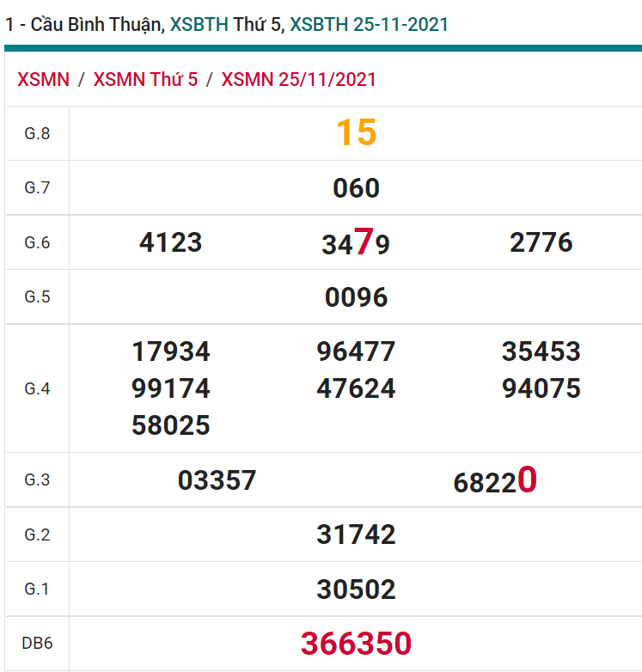The image size is (642, 672).
Task: Open the XSBTH link in the heading
Action: (x=199, y=25)
